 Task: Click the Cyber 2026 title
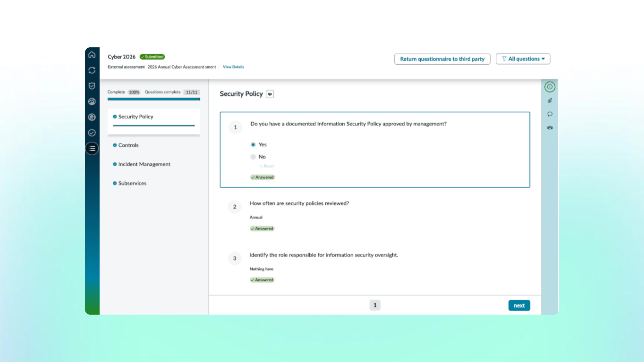[122, 57]
